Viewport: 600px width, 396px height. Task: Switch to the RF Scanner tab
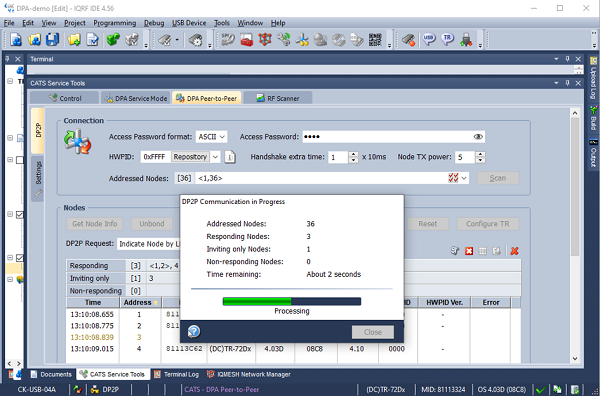pos(278,98)
